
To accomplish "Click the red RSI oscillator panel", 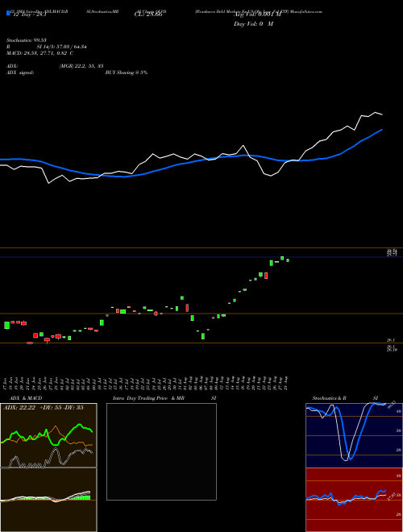I will point(354,500).
